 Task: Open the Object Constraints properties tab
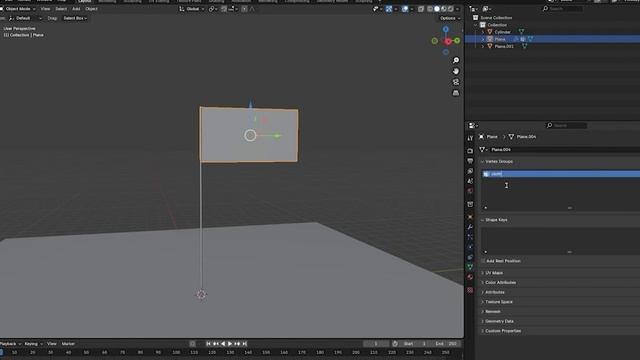pos(470,257)
